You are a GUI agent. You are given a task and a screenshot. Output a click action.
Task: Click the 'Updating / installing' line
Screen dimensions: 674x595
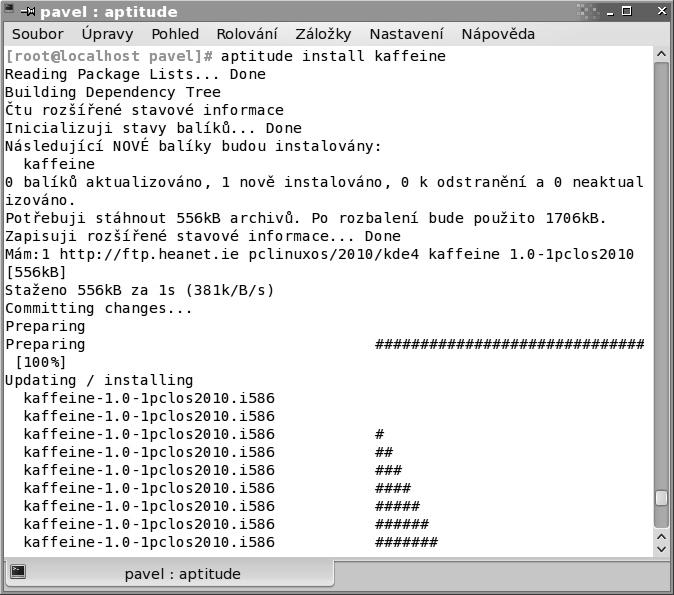(x=99, y=380)
